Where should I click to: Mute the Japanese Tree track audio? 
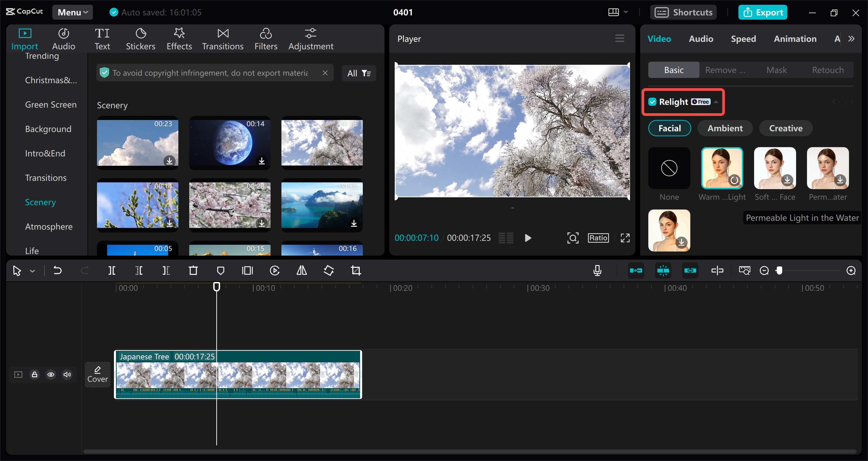(67, 375)
